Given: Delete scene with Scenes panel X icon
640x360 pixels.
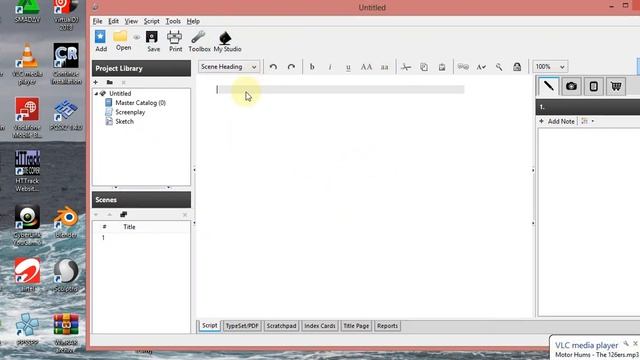Looking at the screenshot, I should pyautogui.click(x=185, y=215).
